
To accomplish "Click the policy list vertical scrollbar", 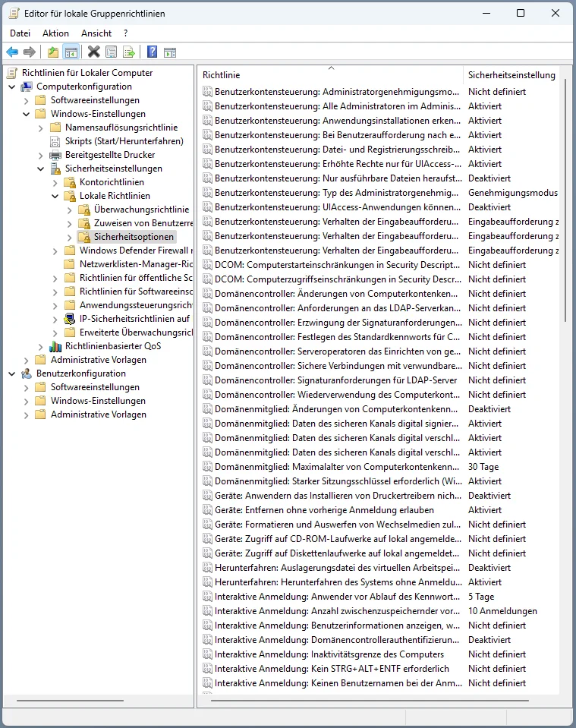I will click(565, 200).
